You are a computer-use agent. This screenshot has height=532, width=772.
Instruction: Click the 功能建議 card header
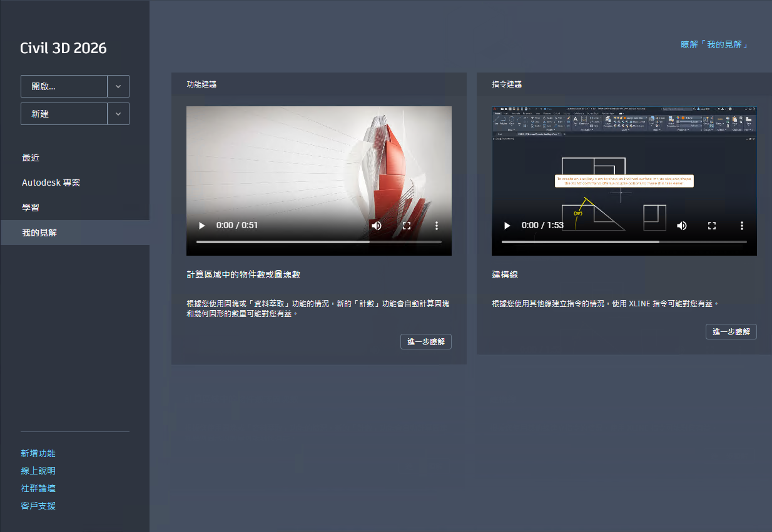[x=319, y=84]
